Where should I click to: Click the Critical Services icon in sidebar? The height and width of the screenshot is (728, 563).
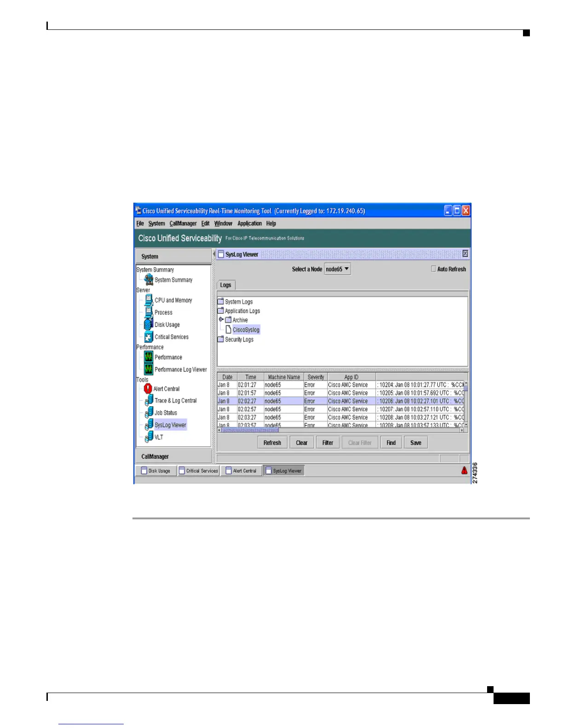tap(149, 336)
